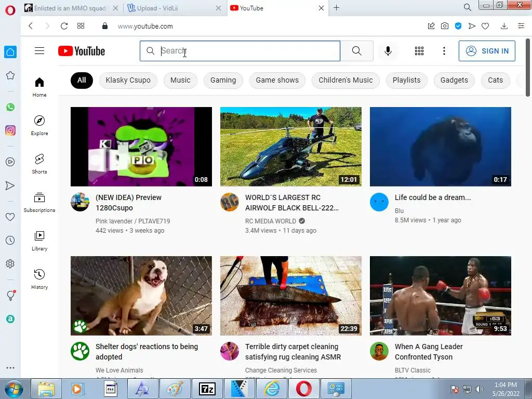Open the RC Airwolf helicopter thumbnail
The height and width of the screenshot is (399, 532).
coord(291,147)
